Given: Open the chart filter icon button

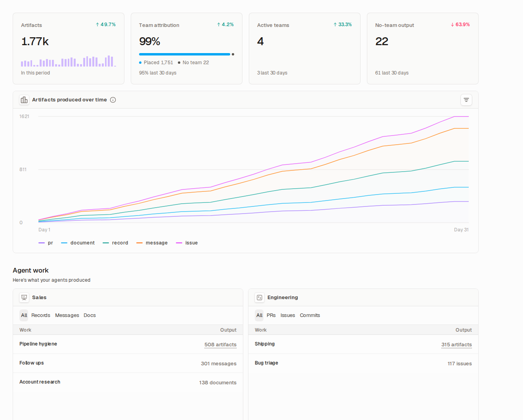Looking at the screenshot, I should 466,100.
